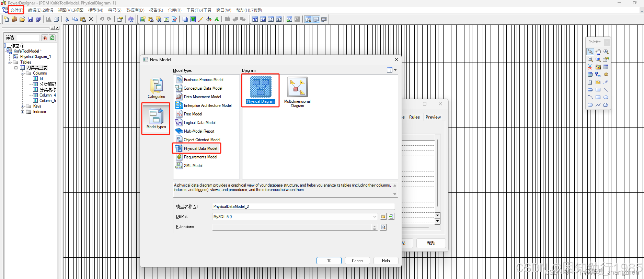The width and height of the screenshot is (644, 279).
Task: Select the Multidimensional Diagram thumbnail
Action: (297, 92)
